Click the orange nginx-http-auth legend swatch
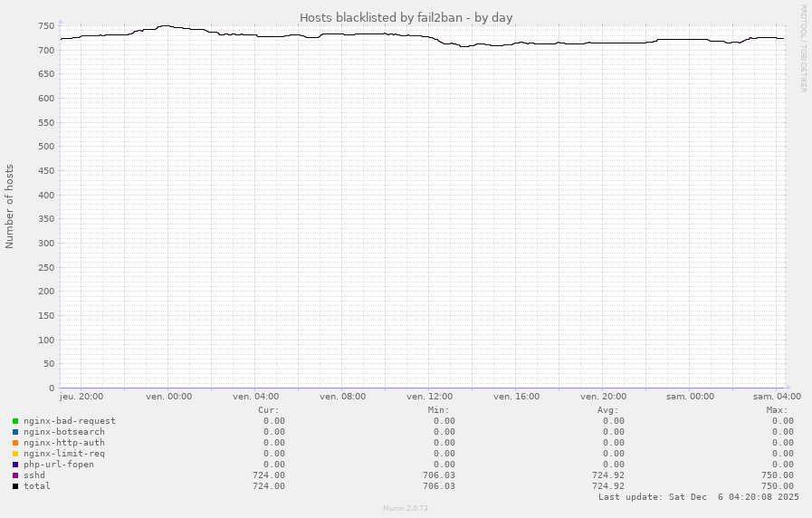Image resolution: width=812 pixels, height=518 pixels. (15, 443)
